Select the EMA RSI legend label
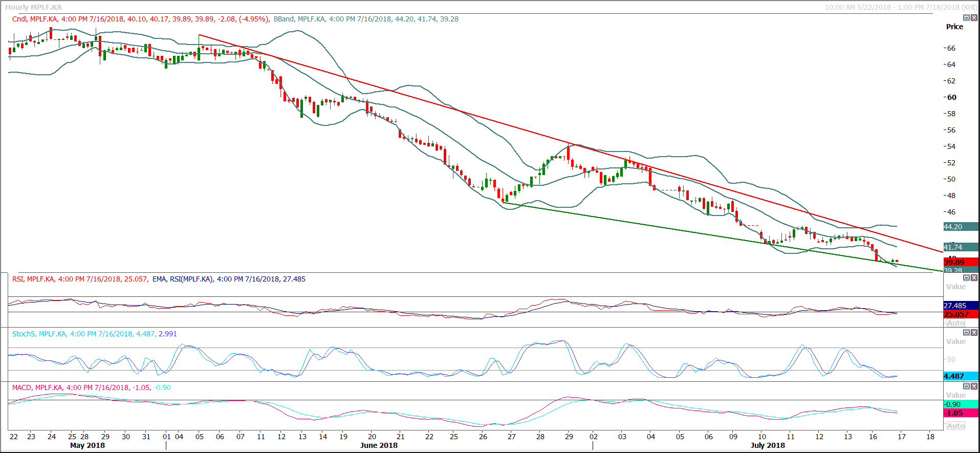The image size is (980, 453). (x=229, y=279)
